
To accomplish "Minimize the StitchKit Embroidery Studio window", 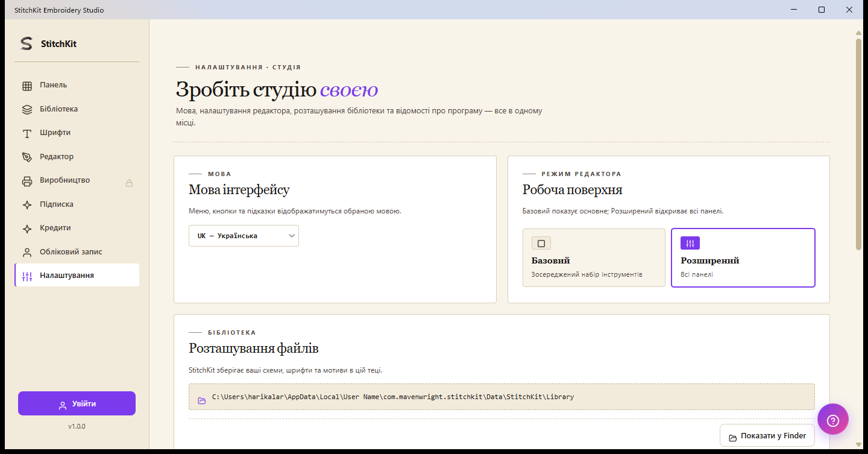I will [x=794, y=10].
